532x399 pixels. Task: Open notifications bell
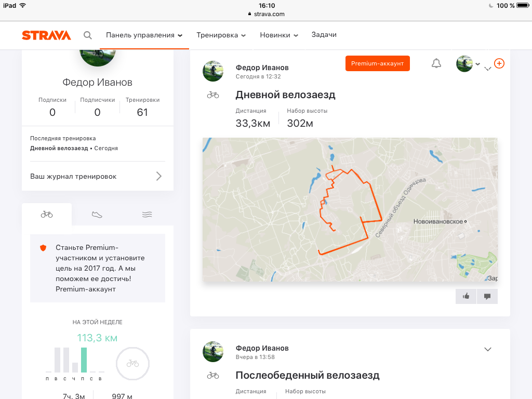point(436,63)
